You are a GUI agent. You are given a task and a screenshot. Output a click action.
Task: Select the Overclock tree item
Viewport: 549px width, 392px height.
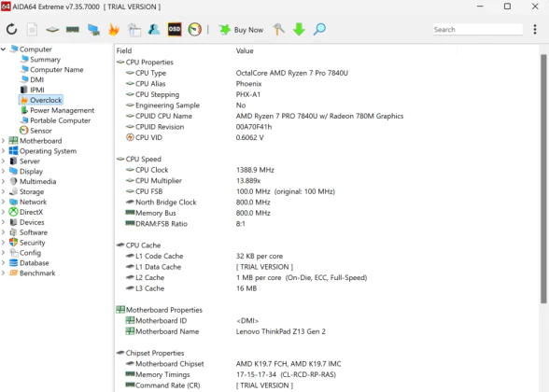[x=41, y=100]
